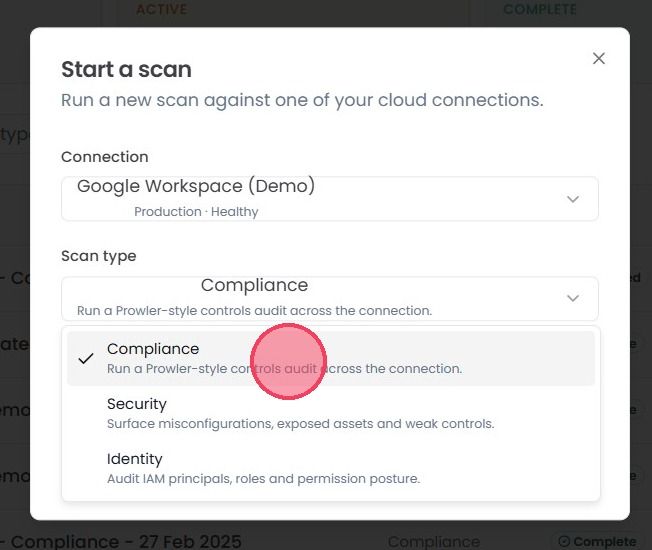Click the Complete status badge icon

[x=564, y=541]
